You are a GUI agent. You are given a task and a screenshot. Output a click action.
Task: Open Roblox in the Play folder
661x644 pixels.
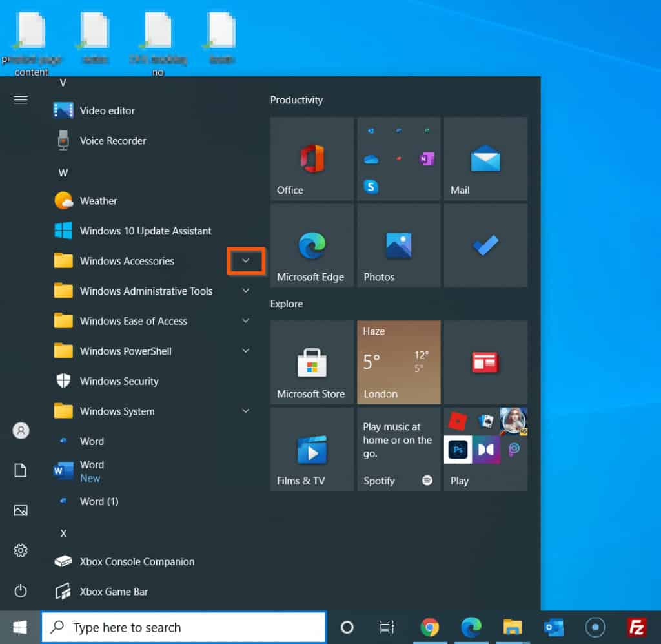pyautogui.click(x=458, y=421)
